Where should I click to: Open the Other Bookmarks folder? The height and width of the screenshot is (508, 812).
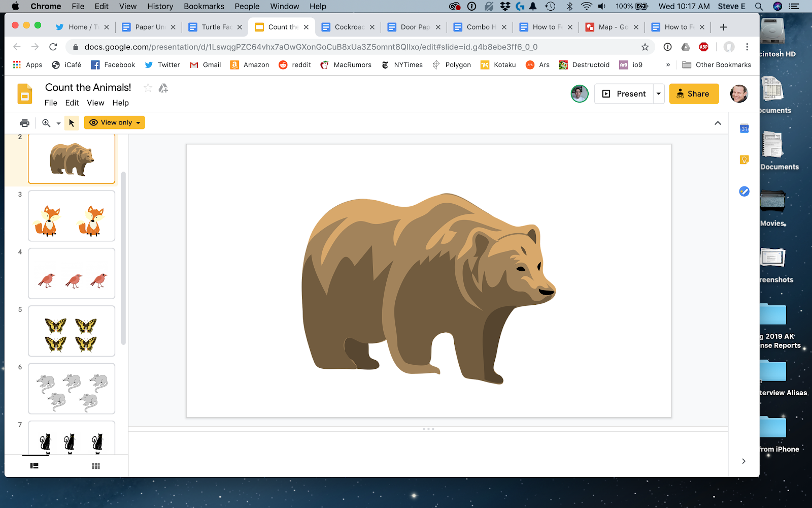point(717,65)
